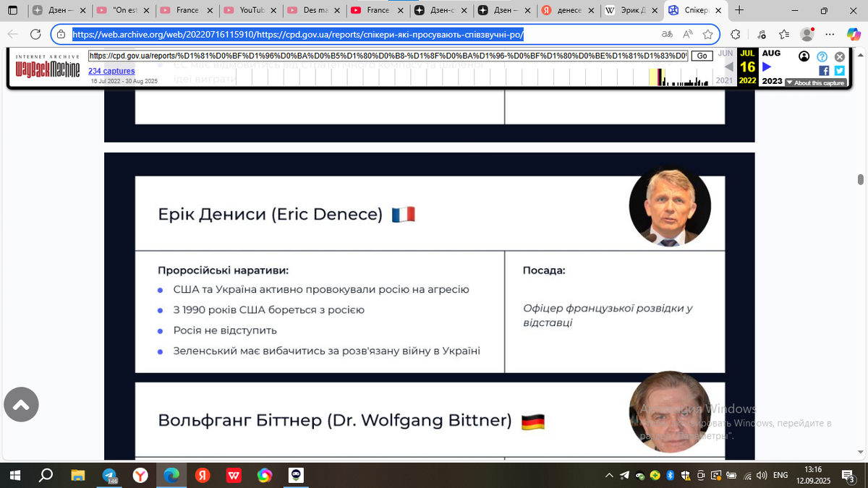868x488 pixels.
Task: Click the scroll-to-top round arrow button
Action: point(21,405)
